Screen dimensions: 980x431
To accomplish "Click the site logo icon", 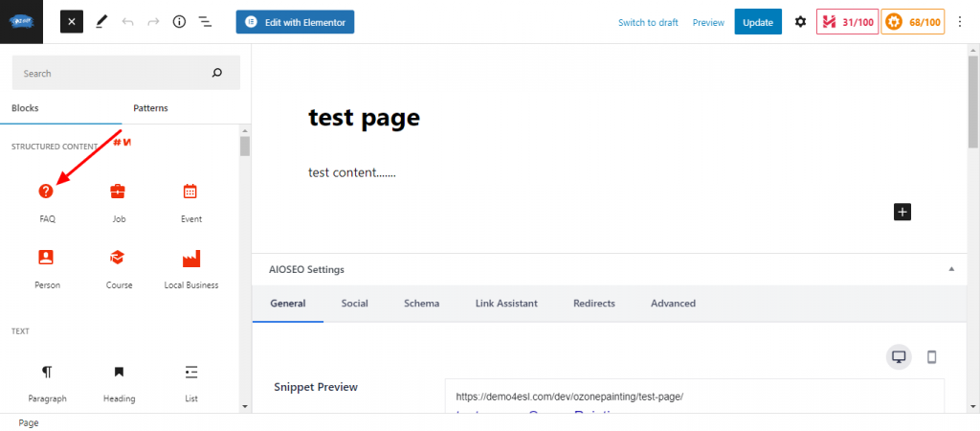I will 21,22.
